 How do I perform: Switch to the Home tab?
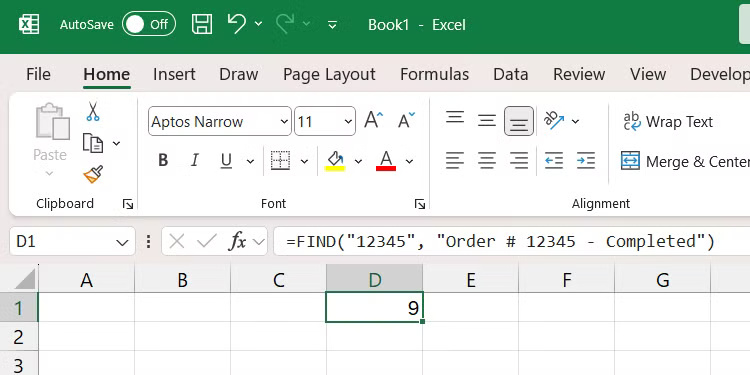pos(107,74)
